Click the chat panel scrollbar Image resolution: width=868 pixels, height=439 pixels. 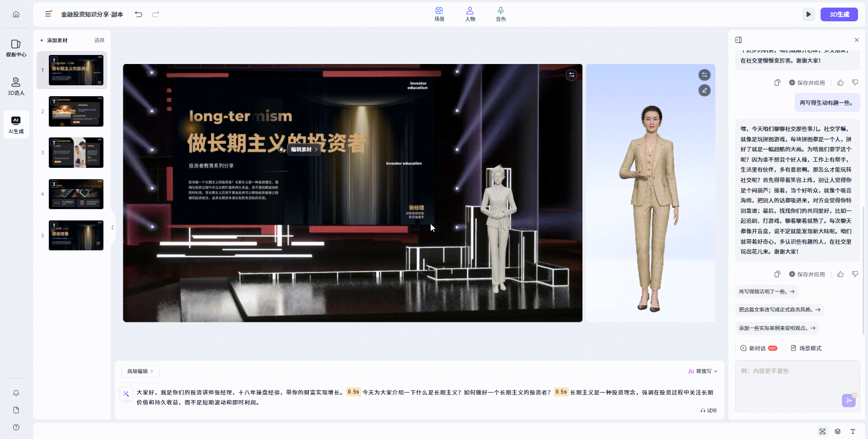pyautogui.click(x=863, y=270)
